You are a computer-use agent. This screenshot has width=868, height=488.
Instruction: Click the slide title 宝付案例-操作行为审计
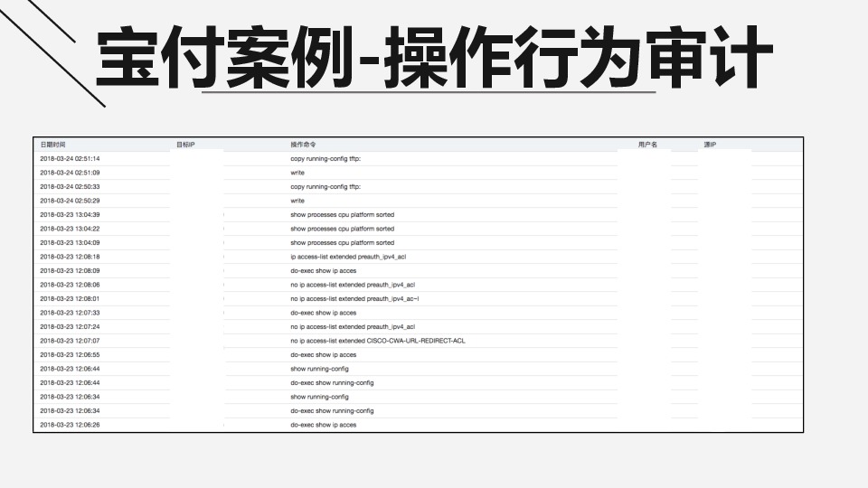tap(435, 57)
